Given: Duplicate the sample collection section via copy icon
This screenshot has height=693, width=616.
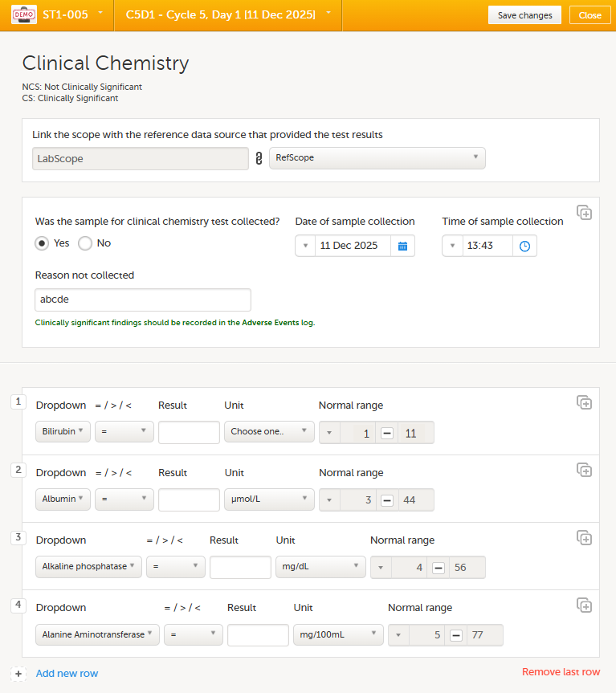Looking at the screenshot, I should click(x=584, y=212).
